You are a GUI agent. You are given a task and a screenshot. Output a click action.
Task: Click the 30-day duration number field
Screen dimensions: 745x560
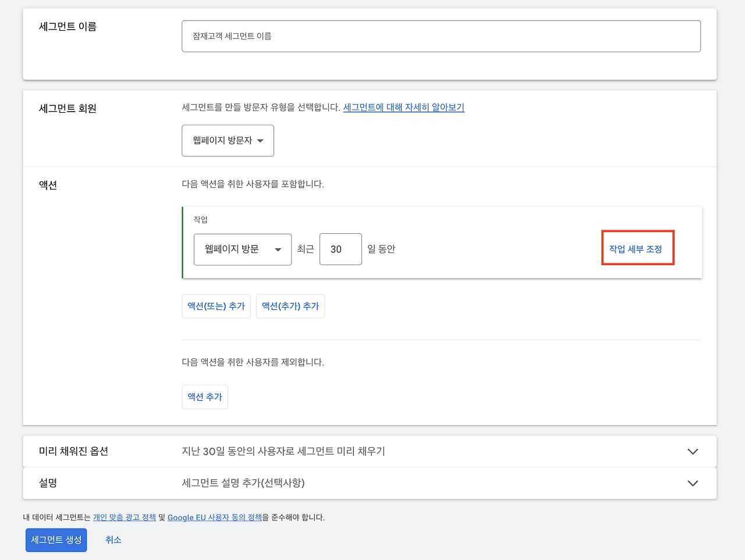340,249
